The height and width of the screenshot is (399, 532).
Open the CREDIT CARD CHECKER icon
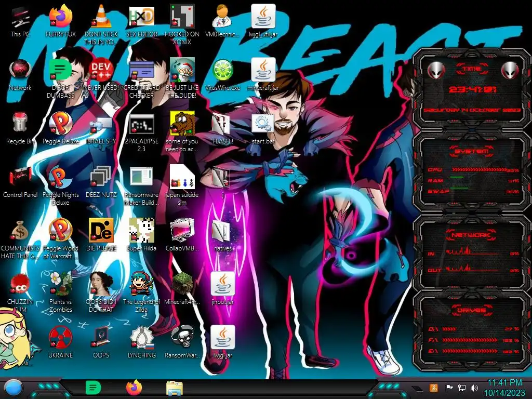(141, 71)
